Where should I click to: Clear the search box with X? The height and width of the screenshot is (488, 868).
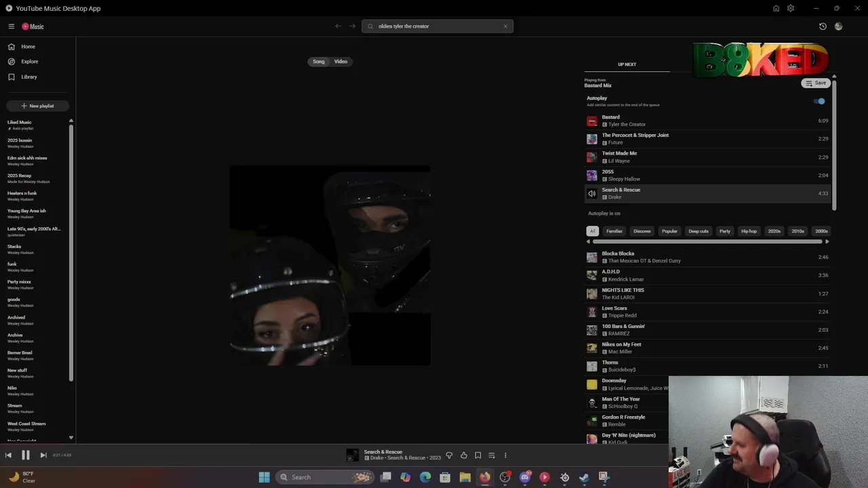[505, 26]
